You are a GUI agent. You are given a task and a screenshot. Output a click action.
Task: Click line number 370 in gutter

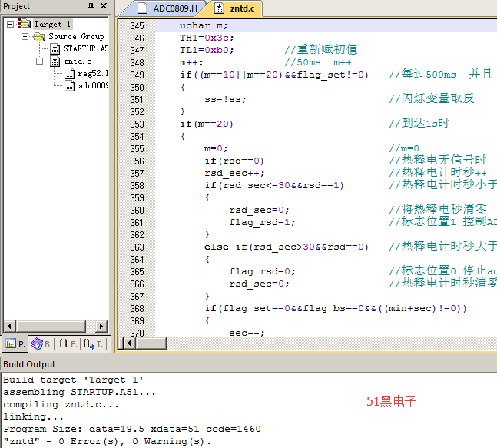click(137, 333)
